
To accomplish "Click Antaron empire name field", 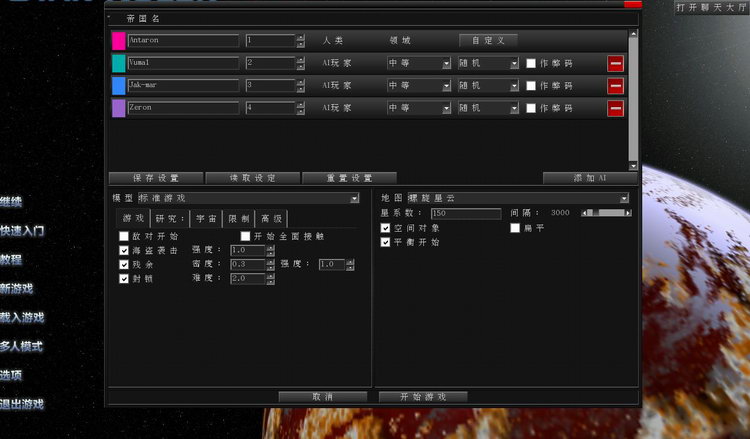I will (183, 40).
